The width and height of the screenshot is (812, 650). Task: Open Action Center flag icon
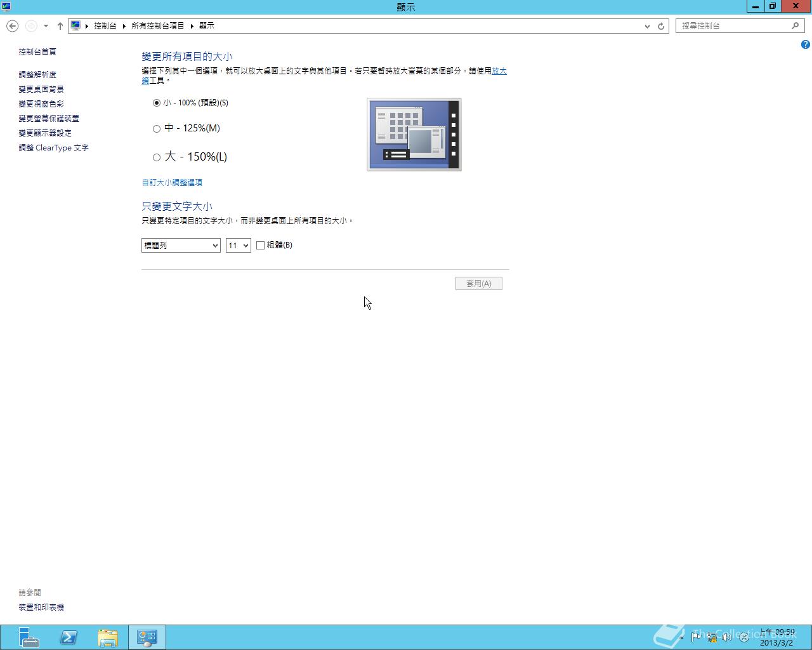(696, 637)
